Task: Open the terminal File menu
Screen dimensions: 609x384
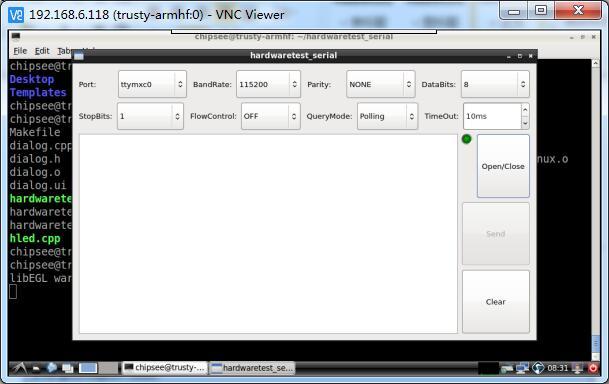Action: pyautogui.click(x=20, y=51)
